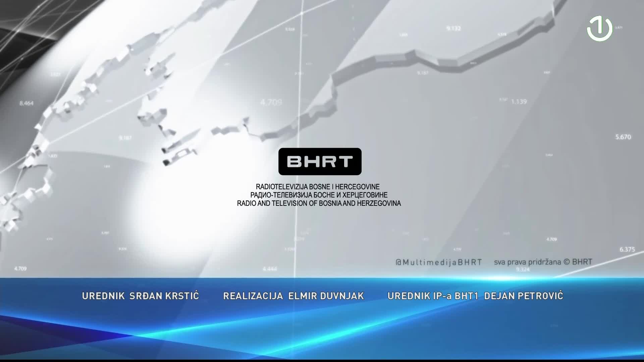644x362 pixels.
Task: Click the credit 'UREDNIK SRĐAN KRSTIĆ'
Action: (x=141, y=296)
